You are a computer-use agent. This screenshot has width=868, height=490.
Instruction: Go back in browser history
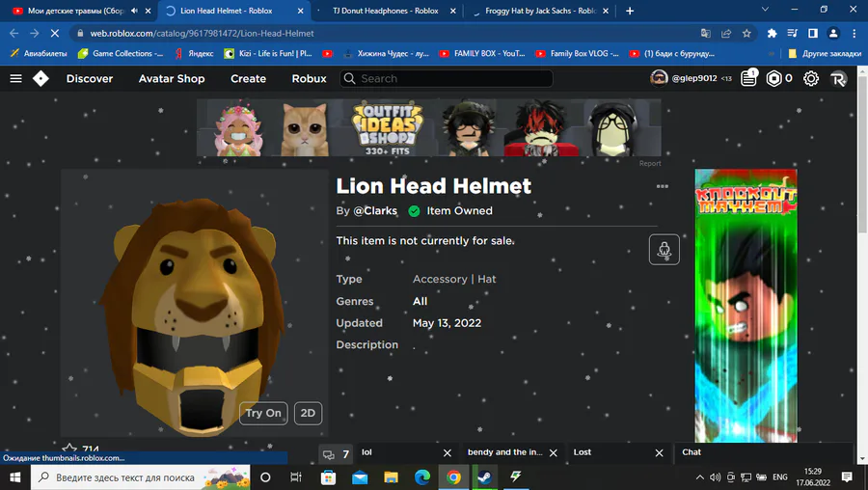pyautogui.click(x=14, y=33)
